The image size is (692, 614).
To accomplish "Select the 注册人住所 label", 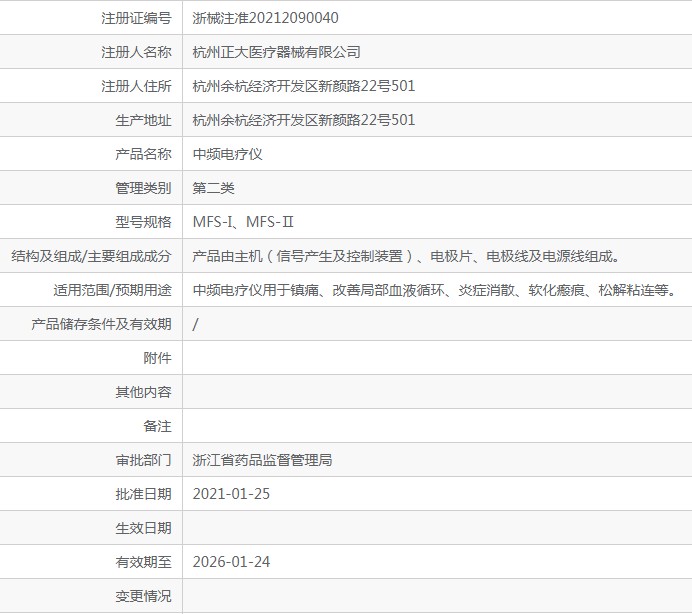I will pos(136,86).
